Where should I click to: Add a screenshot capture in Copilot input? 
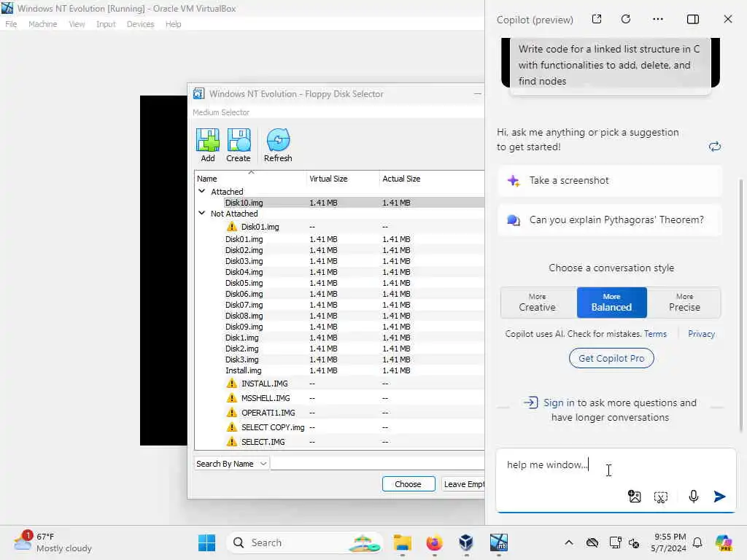(x=661, y=497)
